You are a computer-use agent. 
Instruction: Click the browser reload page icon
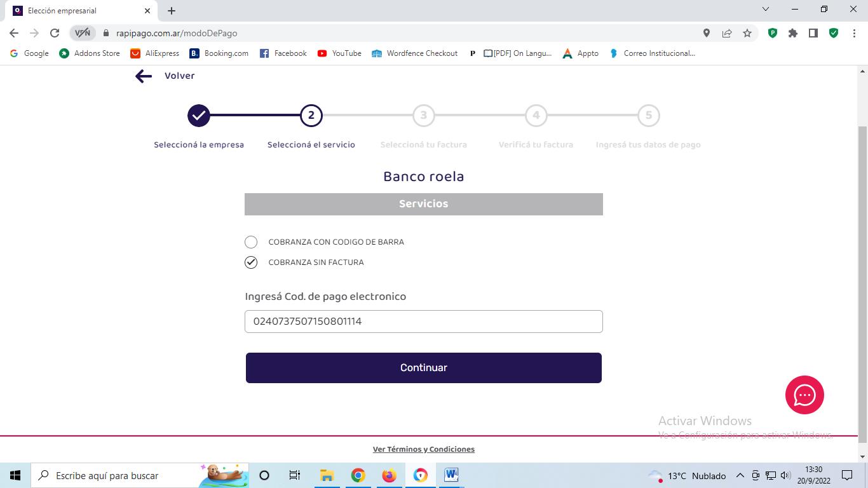click(55, 33)
